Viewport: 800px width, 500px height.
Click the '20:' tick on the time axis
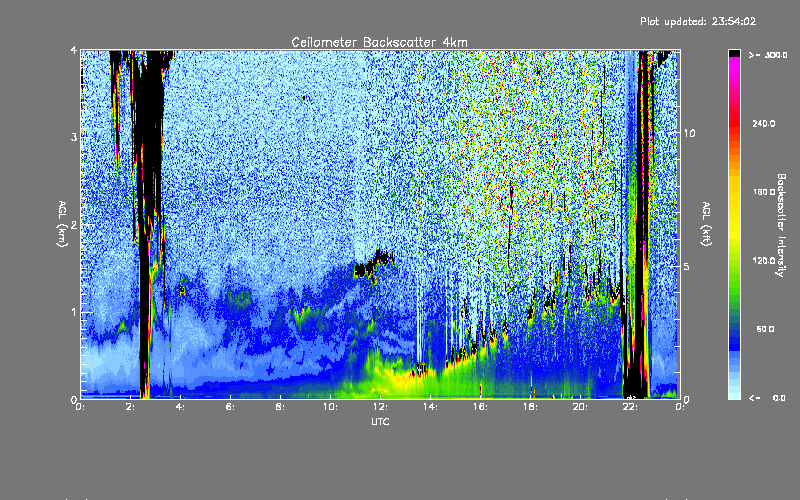[x=580, y=407]
